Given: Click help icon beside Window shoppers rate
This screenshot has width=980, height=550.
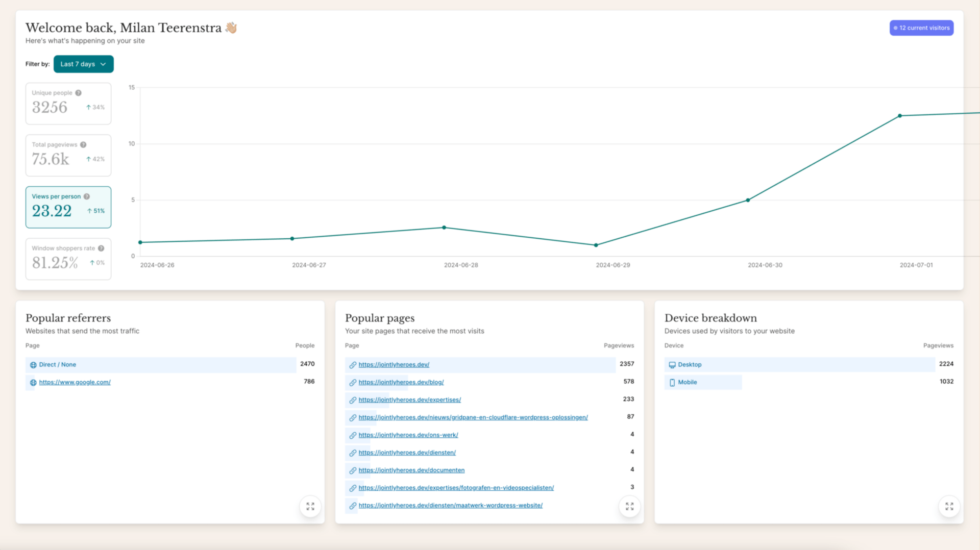Looking at the screenshot, I should pos(101,248).
